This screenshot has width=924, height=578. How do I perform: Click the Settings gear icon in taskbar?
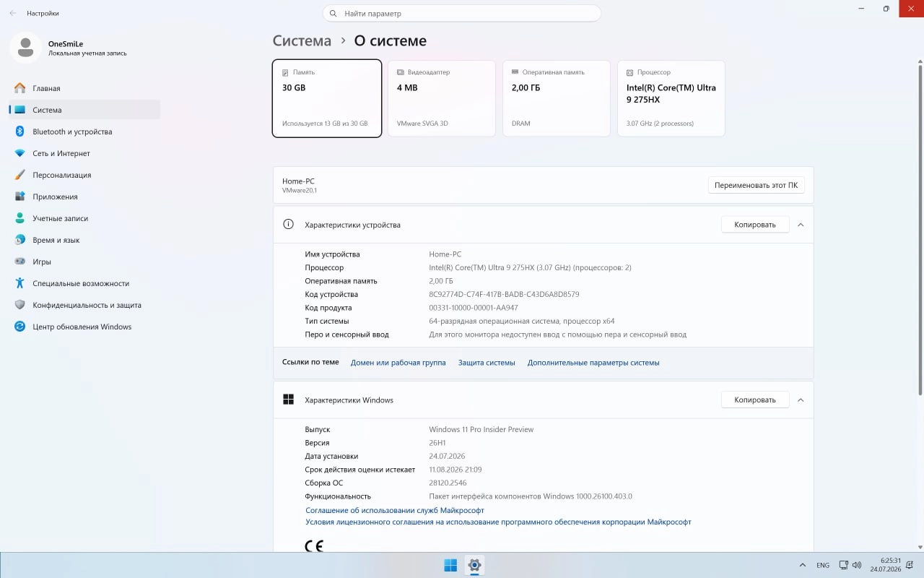click(474, 565)
